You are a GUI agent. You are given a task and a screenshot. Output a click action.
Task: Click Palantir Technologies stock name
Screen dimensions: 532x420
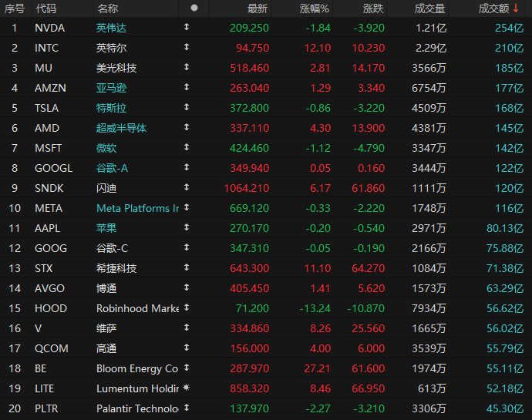(x=137, y=408)
